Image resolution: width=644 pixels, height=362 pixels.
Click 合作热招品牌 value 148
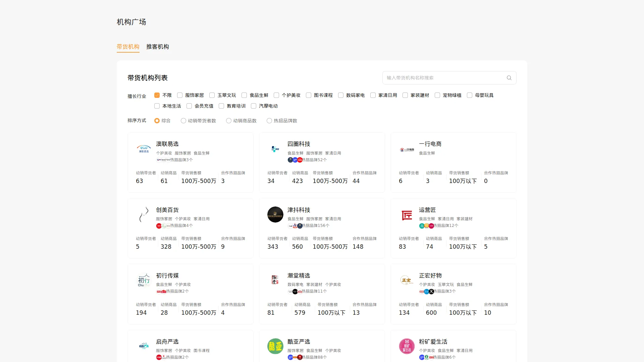point(358,247)
